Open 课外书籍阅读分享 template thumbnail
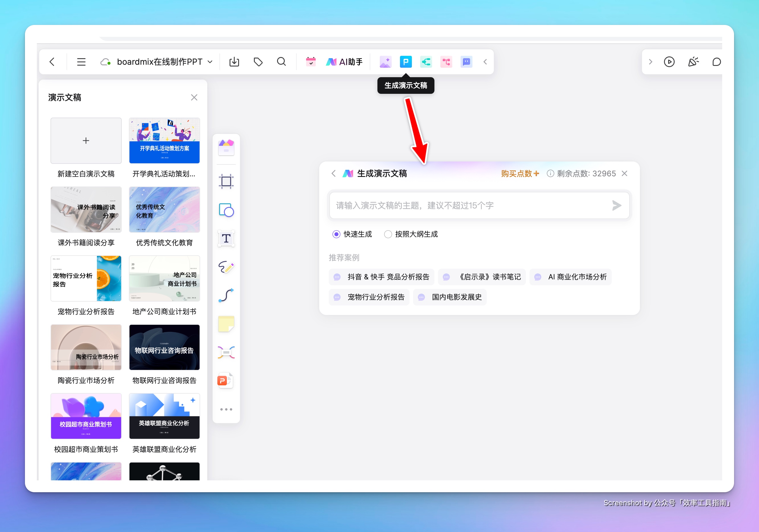The height and width of the screenshot is (532, 759). [86, 210]
